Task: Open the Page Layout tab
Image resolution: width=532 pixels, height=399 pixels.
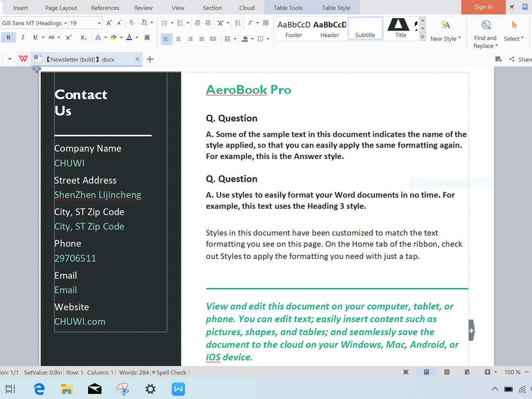Action: [x=61, y=8]
